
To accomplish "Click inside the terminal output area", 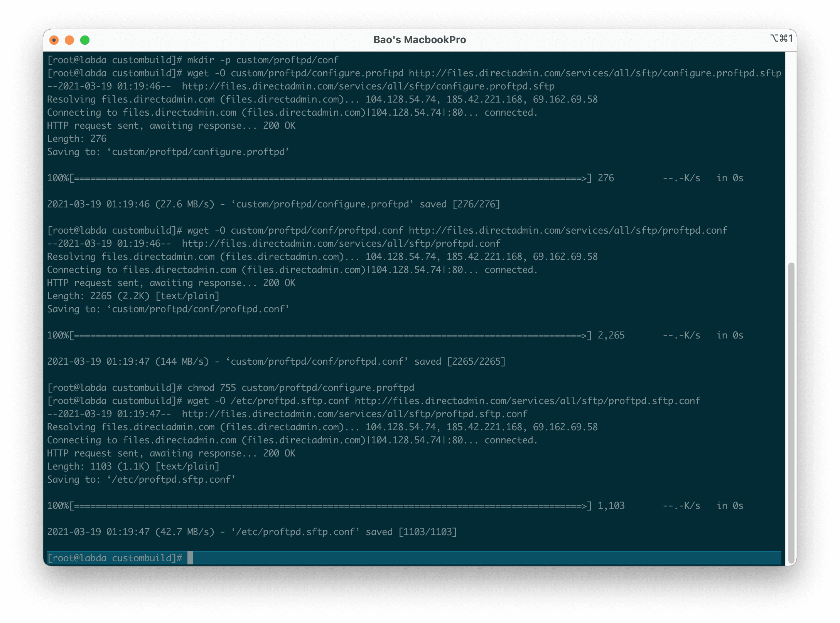I will 386,308.
